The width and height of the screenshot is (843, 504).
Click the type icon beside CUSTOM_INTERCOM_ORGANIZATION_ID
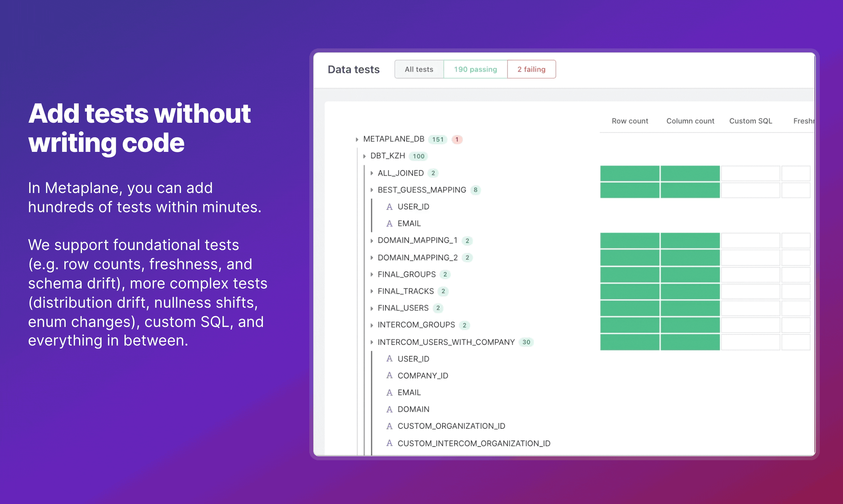tap(390, 443)
